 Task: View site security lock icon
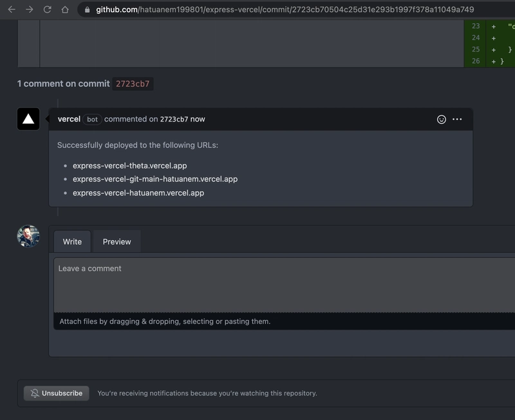87,10
